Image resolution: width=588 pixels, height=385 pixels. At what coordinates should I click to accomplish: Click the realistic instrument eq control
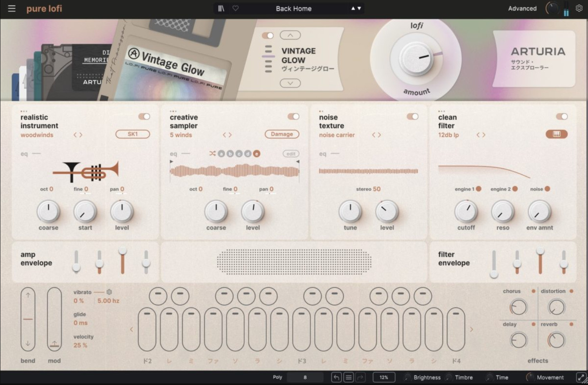pyautogui.click(x=31, y=154)
